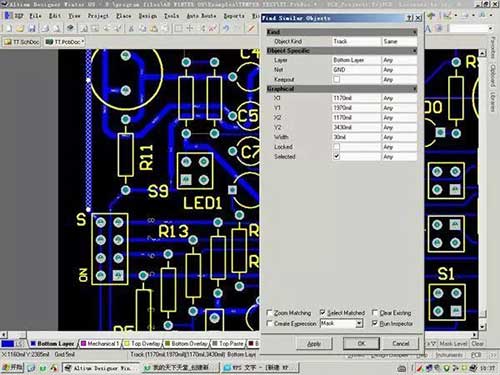Click the GND net value field
This screenshot has width=500, height=375.
click(x=356, y=70)
